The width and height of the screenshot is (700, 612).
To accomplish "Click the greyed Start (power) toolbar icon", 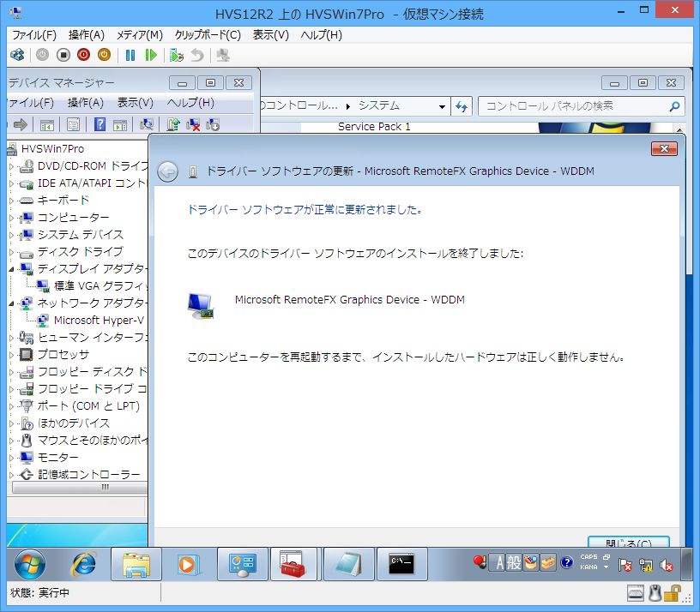I will [x=42, y=55].
